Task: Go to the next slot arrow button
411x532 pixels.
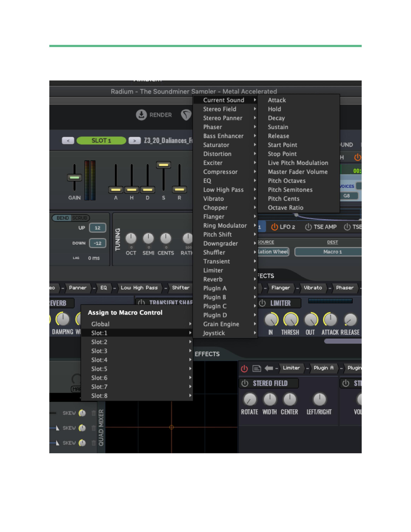Action: [134, 141]
